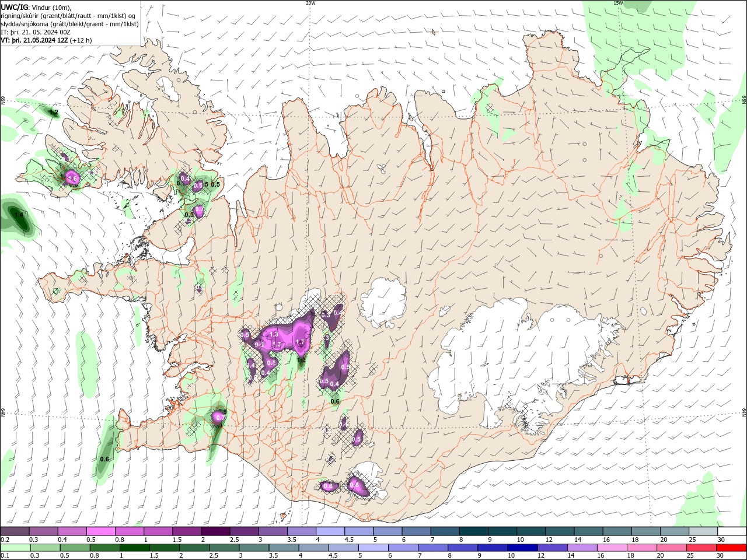Viewport: 747px width, 560px height.
Task: Click the 1.6 snowfall value on the map
Action: click(x=72, y=180)
